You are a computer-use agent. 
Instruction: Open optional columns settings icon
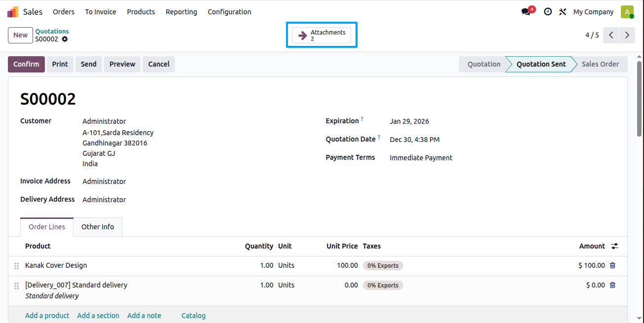(614, 246)
